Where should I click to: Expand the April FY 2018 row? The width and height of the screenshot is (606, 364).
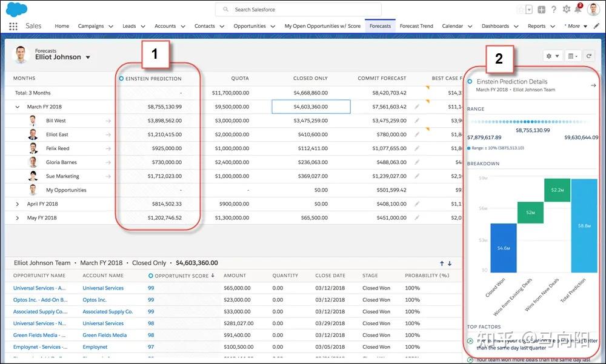pos(18,204)
